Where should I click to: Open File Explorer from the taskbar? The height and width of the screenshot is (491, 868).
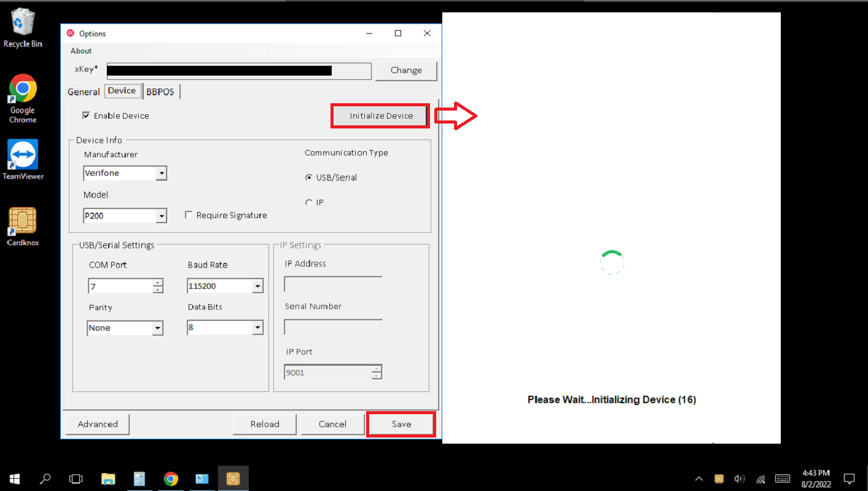coord(108,479)
